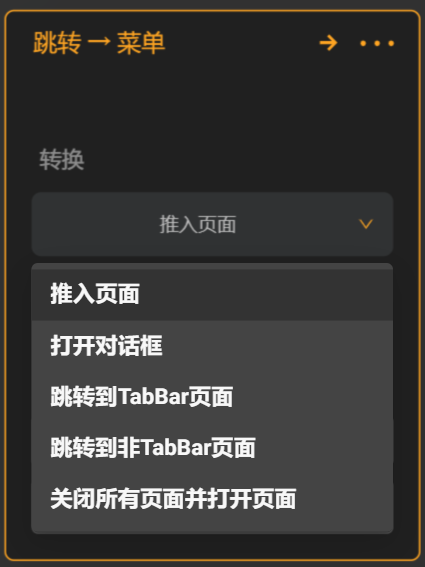425x567 pixels.
Task: Click the chevron arrow in 转换 dropdown
Action: (x=366, y=224)
